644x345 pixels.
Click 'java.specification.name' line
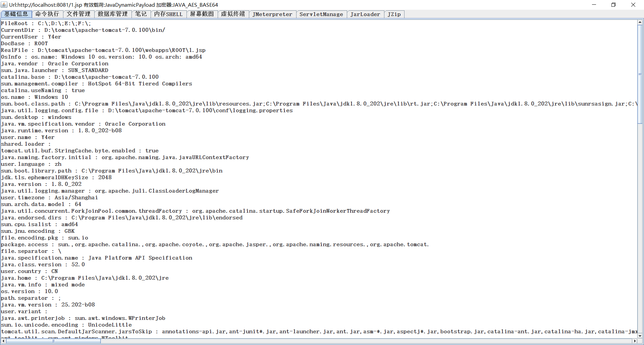click(97, 258)
